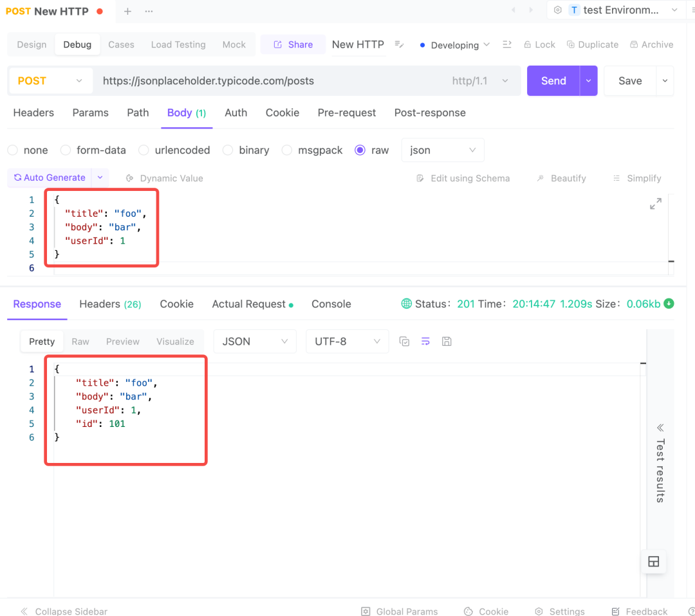Screen dimensions: 695x616
Task: Open the http/1.1 protocol dropdown
Action: tap(479, 80)
